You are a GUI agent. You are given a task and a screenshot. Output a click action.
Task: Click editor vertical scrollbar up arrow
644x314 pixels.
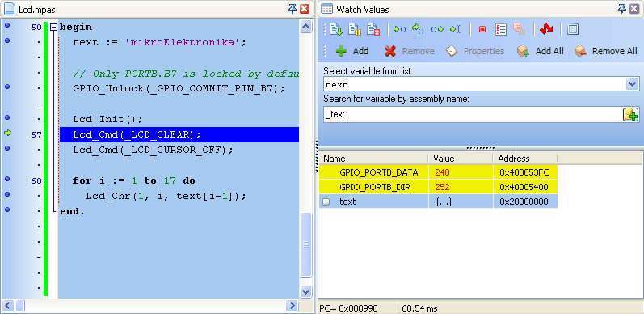pyautogui.click(x=306, y=27)
